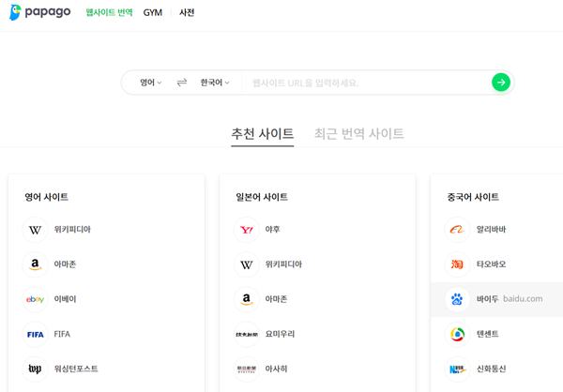Switch to the 최근 번역 사이트 tab
This screenshot has width=563, height=392.
tap(359, 134)
